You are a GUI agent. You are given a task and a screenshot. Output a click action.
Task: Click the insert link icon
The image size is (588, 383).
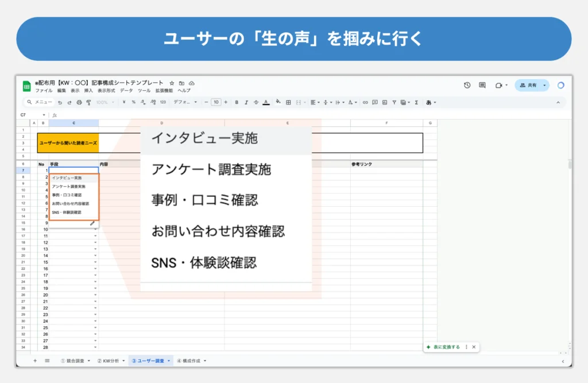click(x=365, y=102)
